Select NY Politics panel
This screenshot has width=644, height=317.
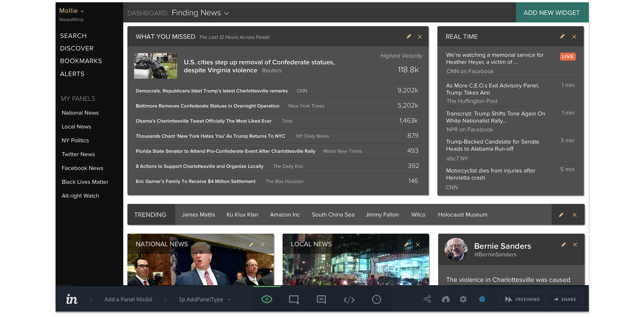(x=75, y=140)
